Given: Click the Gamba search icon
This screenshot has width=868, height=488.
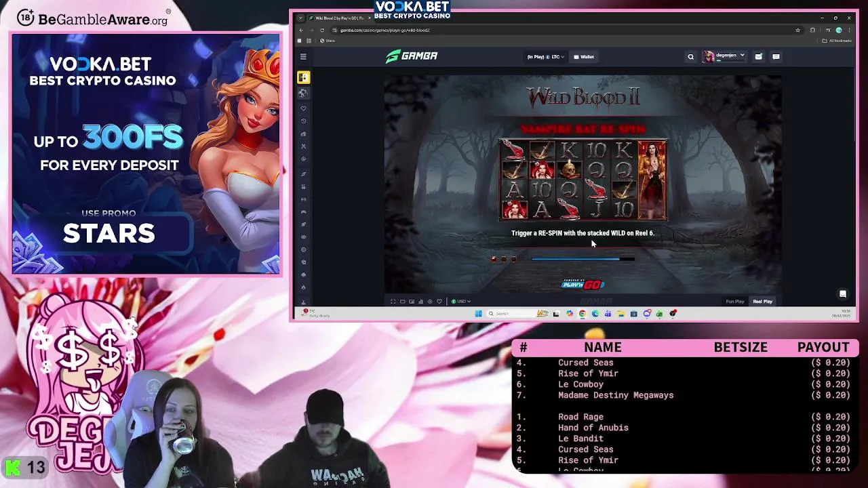Looking at the screenshot, I should [x=691, y=57].
